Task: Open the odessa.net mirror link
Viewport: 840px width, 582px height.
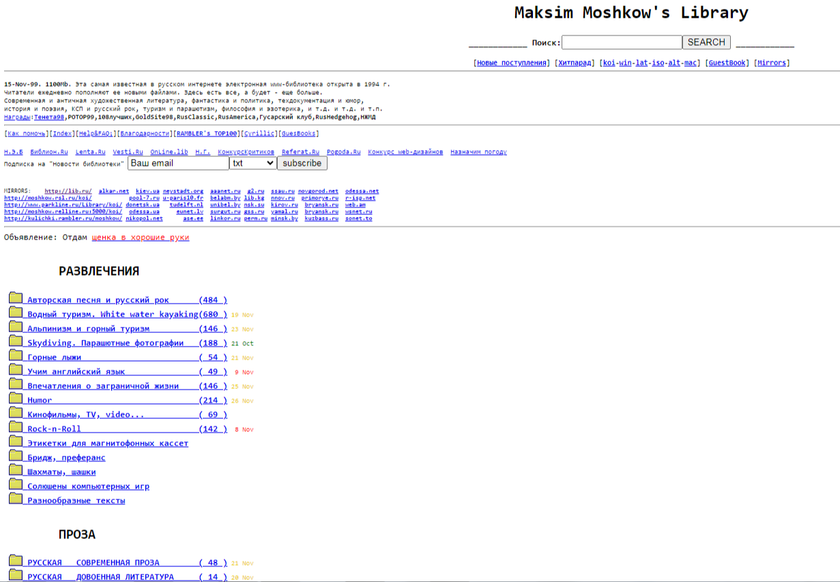Action: tap(362, 191)
